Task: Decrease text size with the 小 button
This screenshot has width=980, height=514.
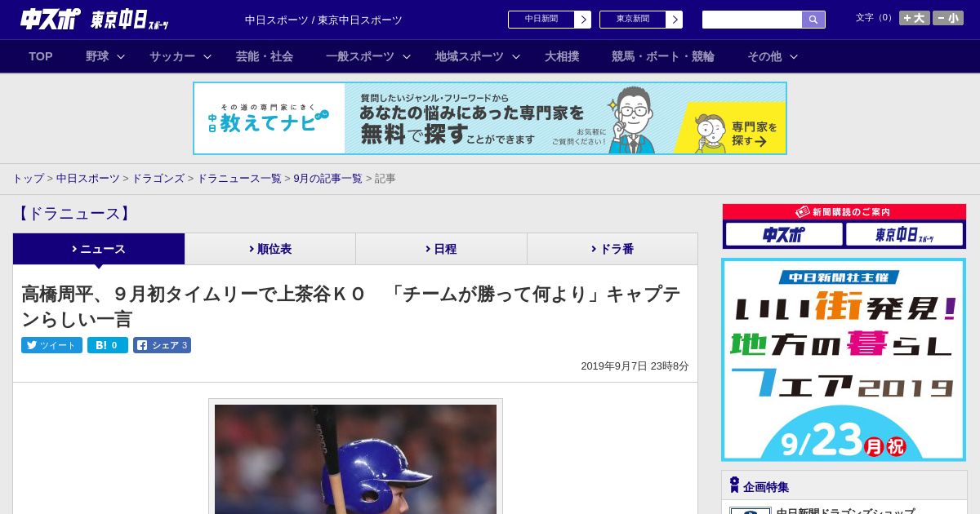Action: [x=947, y=18]
